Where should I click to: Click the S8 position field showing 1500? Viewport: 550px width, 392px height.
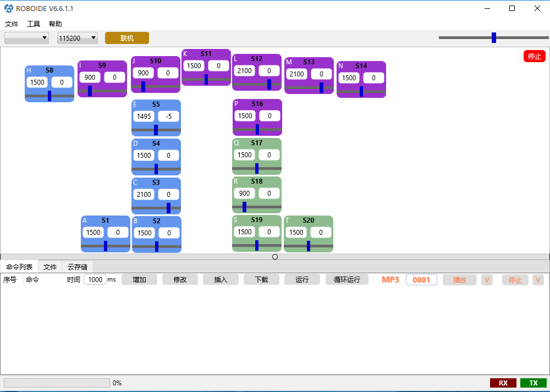pyautogui.click(x=37, y=82)
